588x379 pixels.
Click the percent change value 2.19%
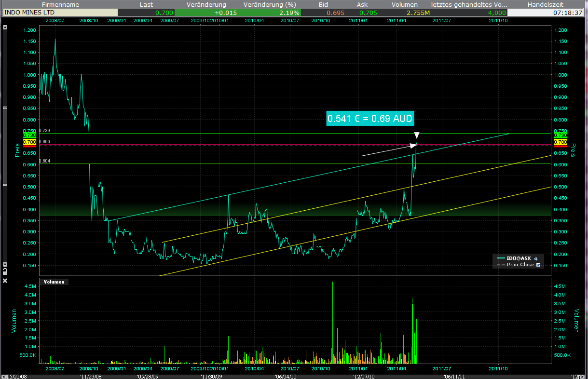[x=289, y=13]
